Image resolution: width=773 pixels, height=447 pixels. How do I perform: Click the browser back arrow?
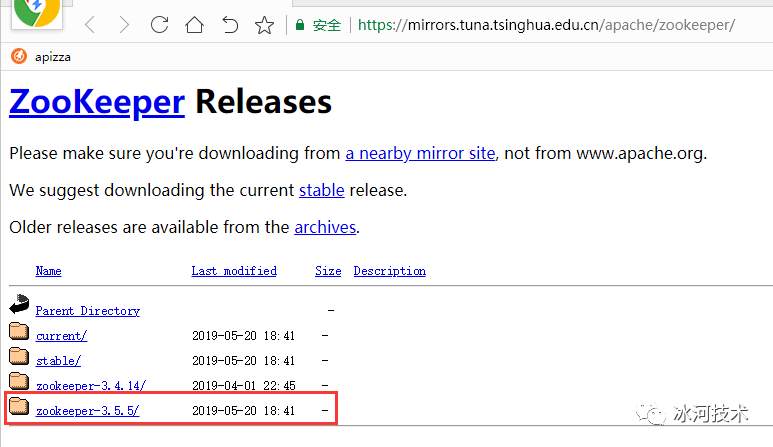(x=89, y=25)
